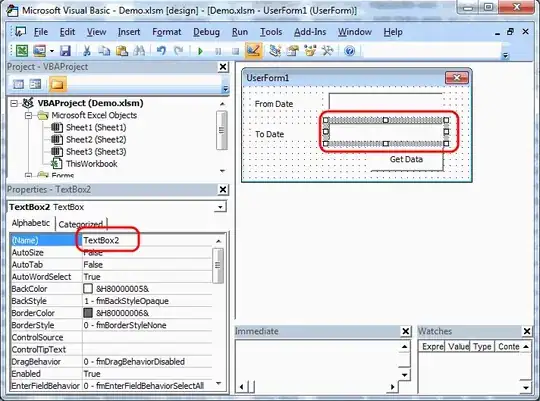The width and height of the screenshot is (540, 401).
Task: Select ThisWorkbook in project tree
Action: (x=92, y=164)
